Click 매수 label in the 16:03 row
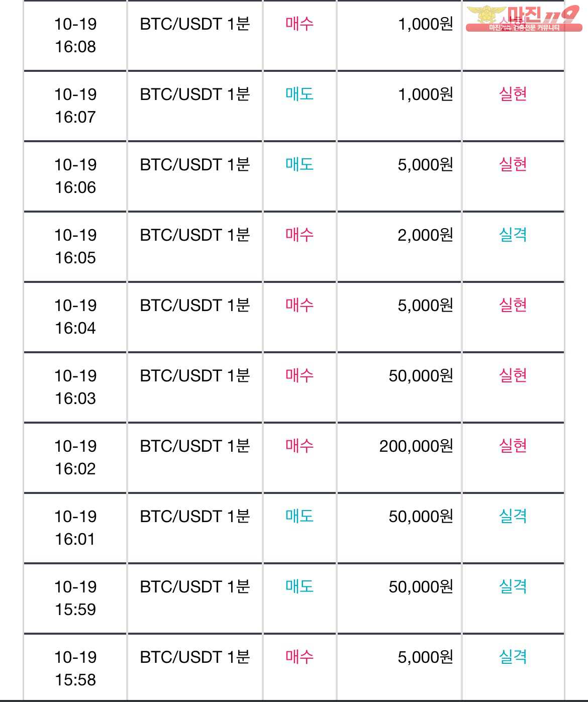Image resolution: width=588 pixels, height=702 pixels. pyautogui.click(x=300, y=375)
